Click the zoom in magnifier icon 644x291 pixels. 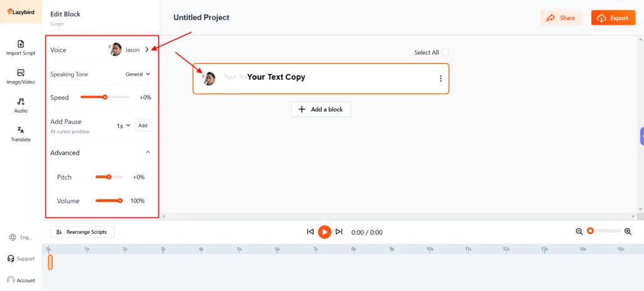click(x=628, y=231)
